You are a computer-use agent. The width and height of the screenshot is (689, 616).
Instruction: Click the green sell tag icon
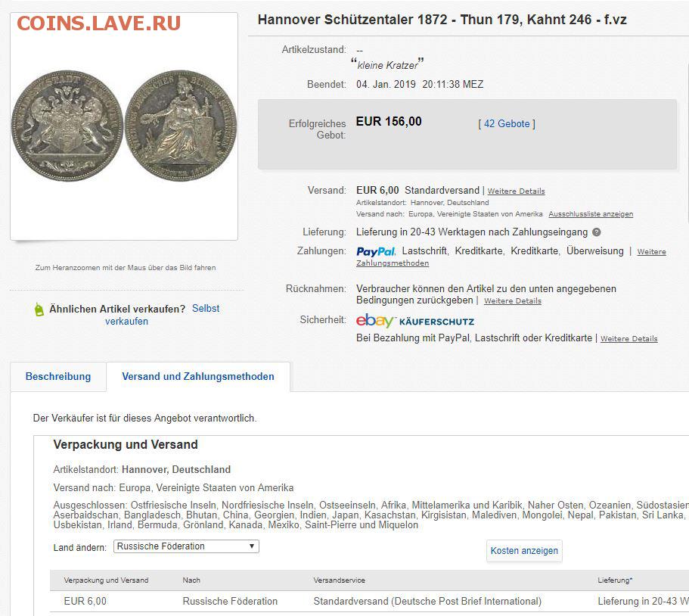[39, 309]
